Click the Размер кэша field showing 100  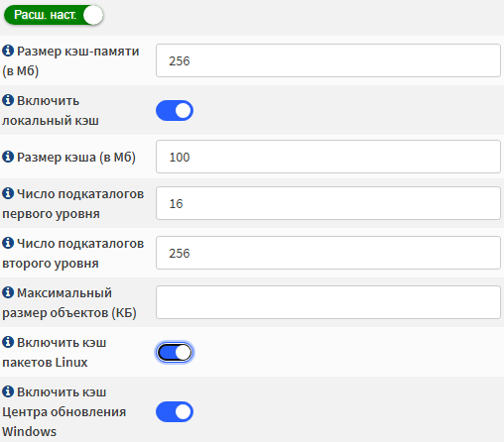(328, 157)
